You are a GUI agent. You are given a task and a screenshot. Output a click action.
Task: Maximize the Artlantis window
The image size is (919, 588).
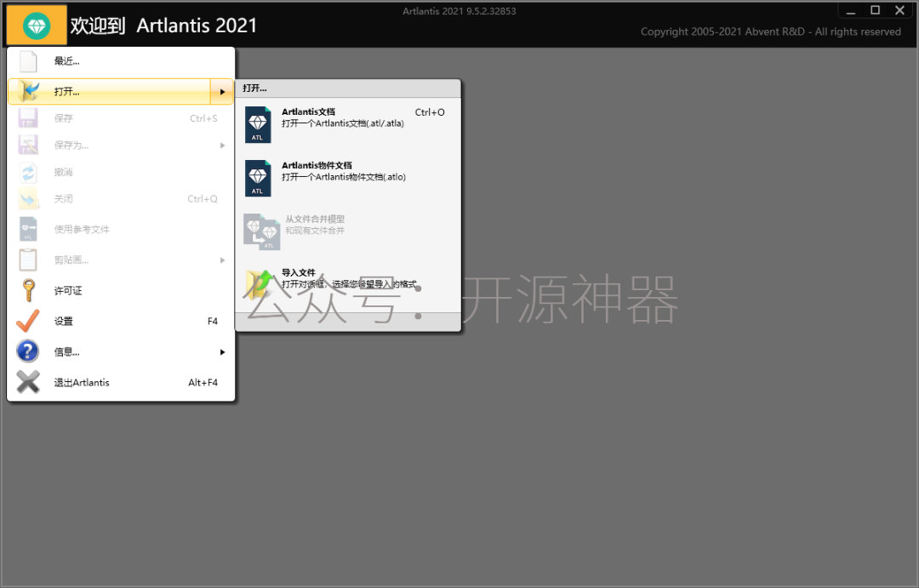point(875,10)
